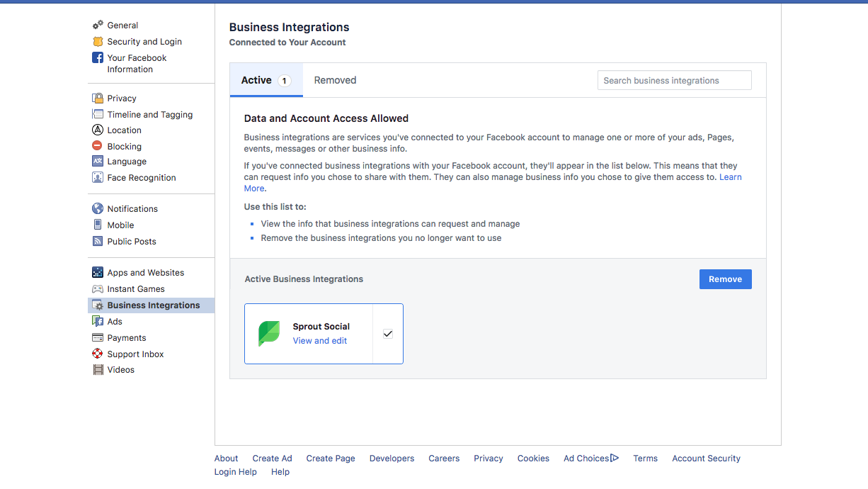Viewport: 868px width, 489px height.
Task: Select the Instant Games controller icon
Action: 97,288
